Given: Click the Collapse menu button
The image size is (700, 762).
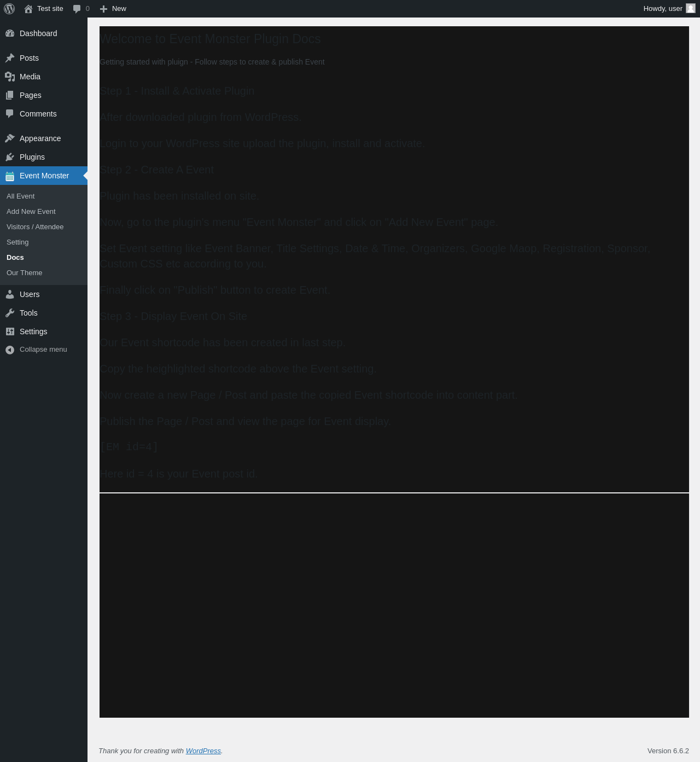Looking at the screenshot, I should coord(44,350).
